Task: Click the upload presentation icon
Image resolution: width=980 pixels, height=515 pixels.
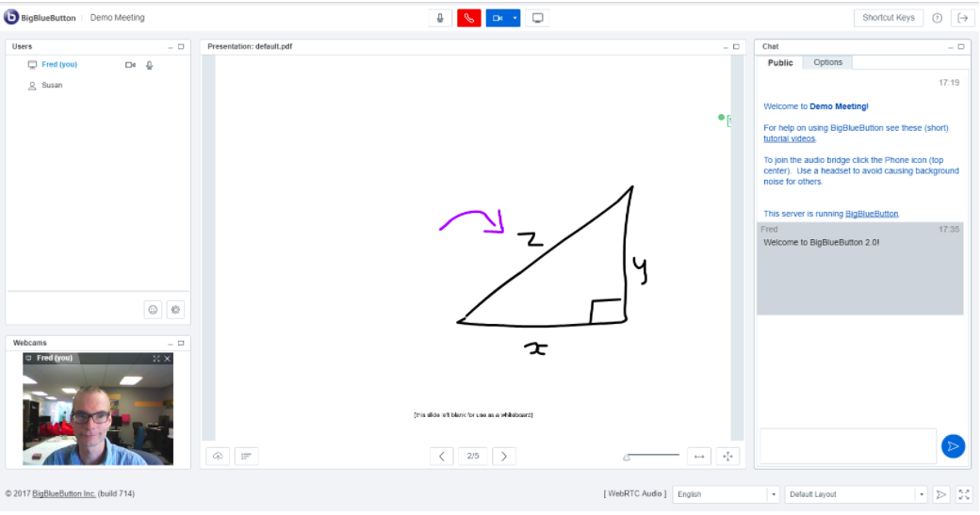Action: [x=218, y=456]
